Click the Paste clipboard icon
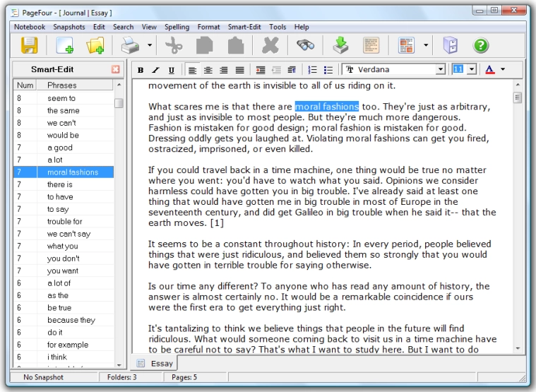Image resolution: width=536 pixels, height=392 pixels. tap(236, 45)
